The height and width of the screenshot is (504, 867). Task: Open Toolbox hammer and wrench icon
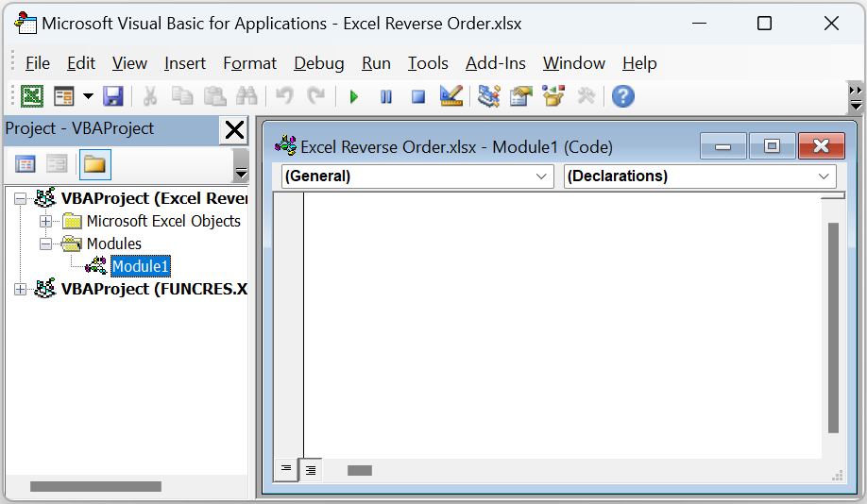(x=586, y=96)
